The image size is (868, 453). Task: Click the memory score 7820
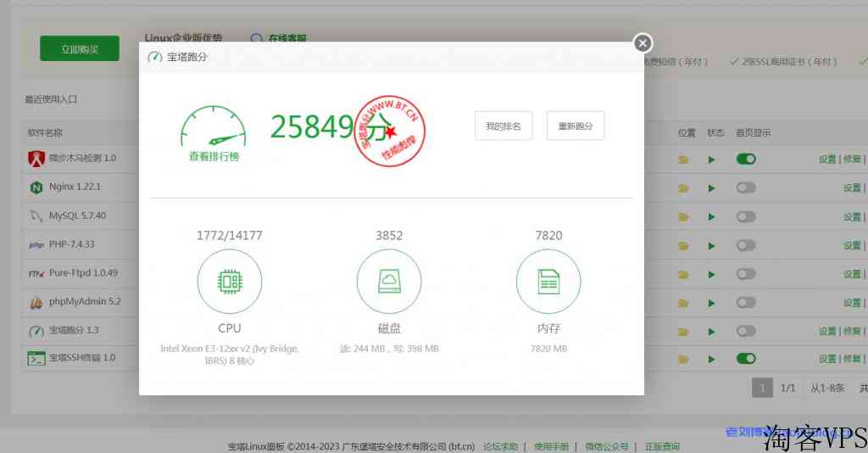[x=548, y=235]
